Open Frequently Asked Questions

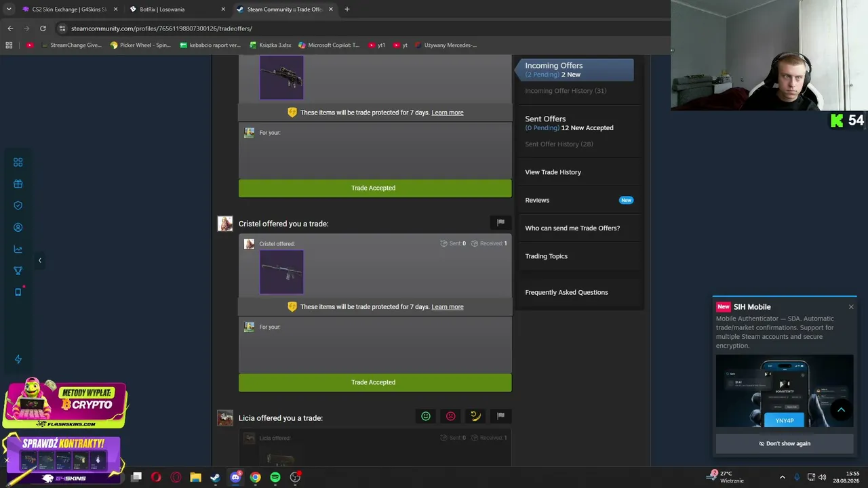coord(566,293)
